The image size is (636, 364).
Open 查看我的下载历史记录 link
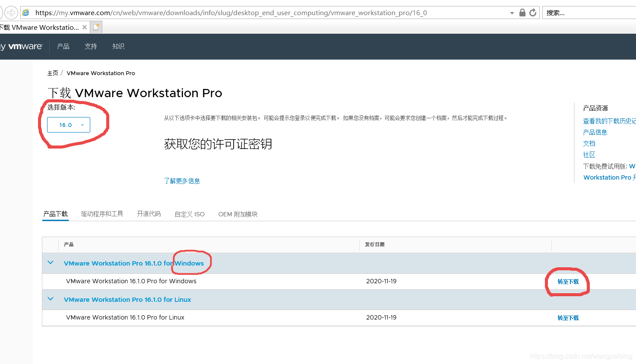[609, 121]
